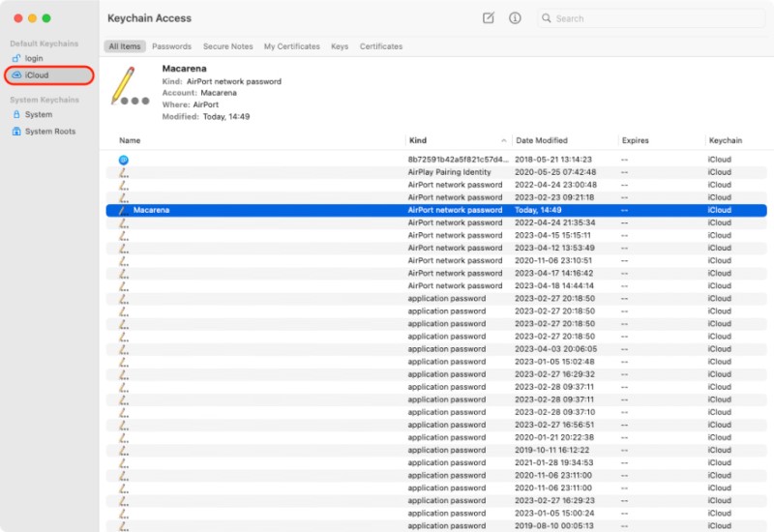The width and height of the screenshot is (774, 532).
Task: Click the pencil icon on the row dated 2023-04-17 14:16:42
Action: pyautogui.click(x=124, y=274)
